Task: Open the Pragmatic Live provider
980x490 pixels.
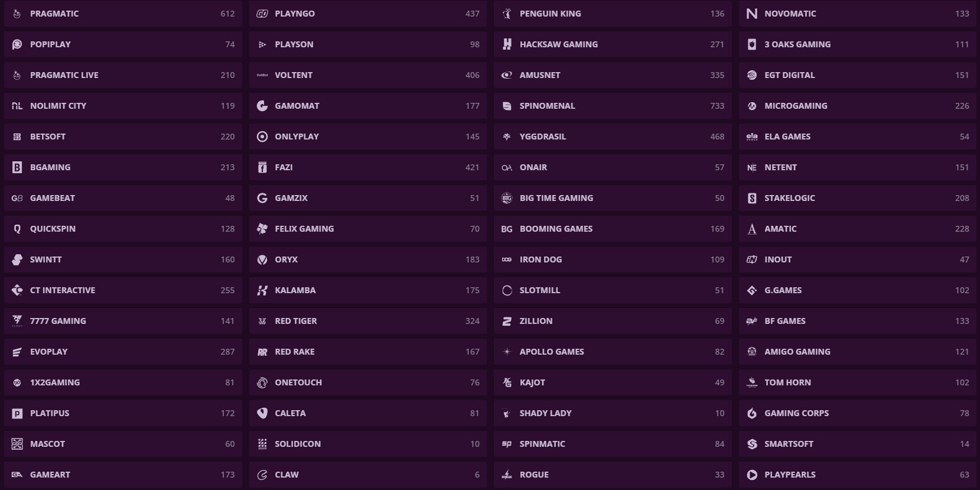Action: tap(123, 75)
